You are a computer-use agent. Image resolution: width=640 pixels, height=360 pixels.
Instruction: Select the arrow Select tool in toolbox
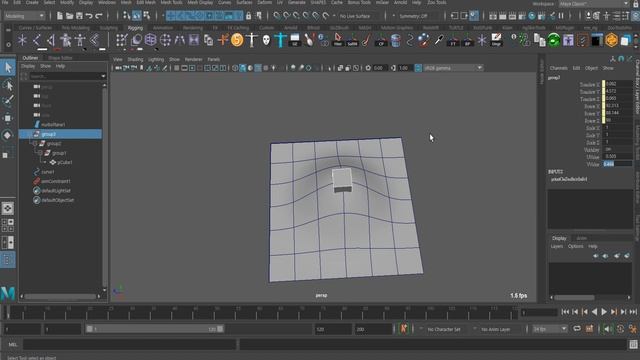(x=8, y=68)
